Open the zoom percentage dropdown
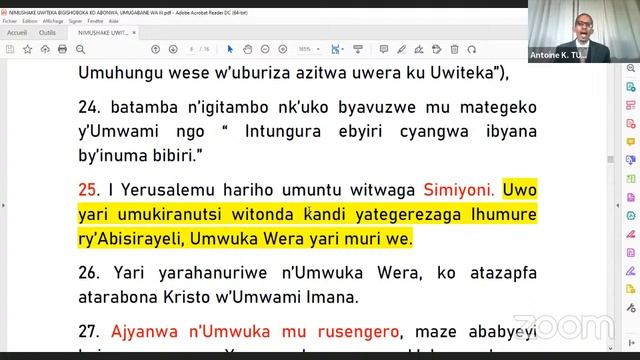Viewport: 640px width, 360px height. tap(318, 49)
